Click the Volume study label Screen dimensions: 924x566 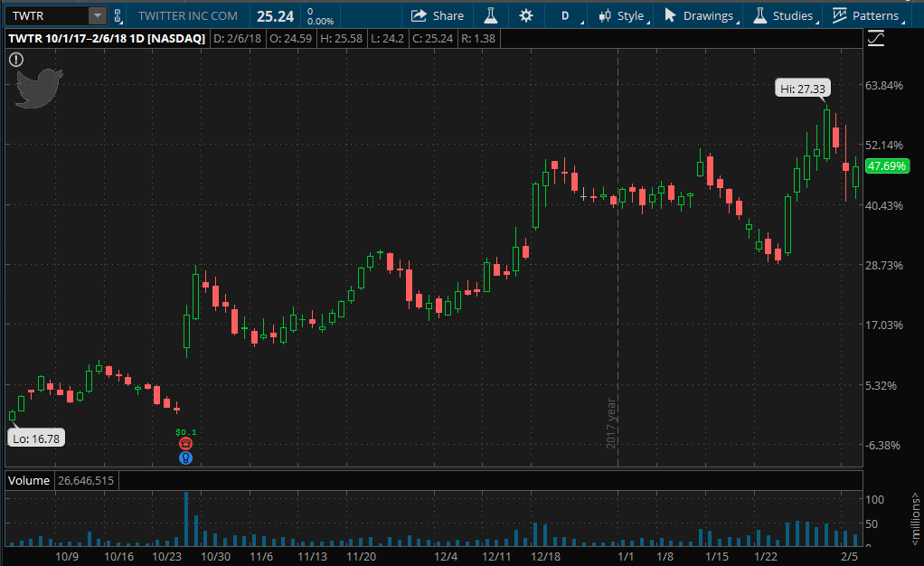[x=29, y=480]
